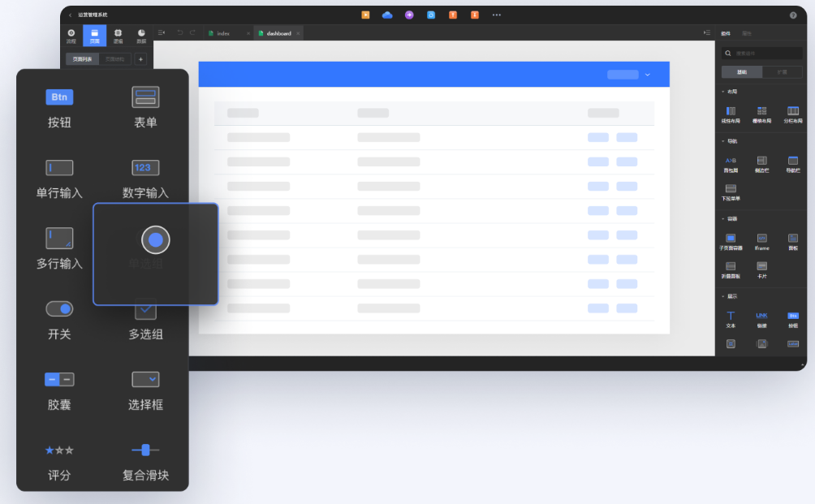Select the 表单 form component
Viewport: 815px width, 504px height.
pyautogui.click(x=145, y=109)
